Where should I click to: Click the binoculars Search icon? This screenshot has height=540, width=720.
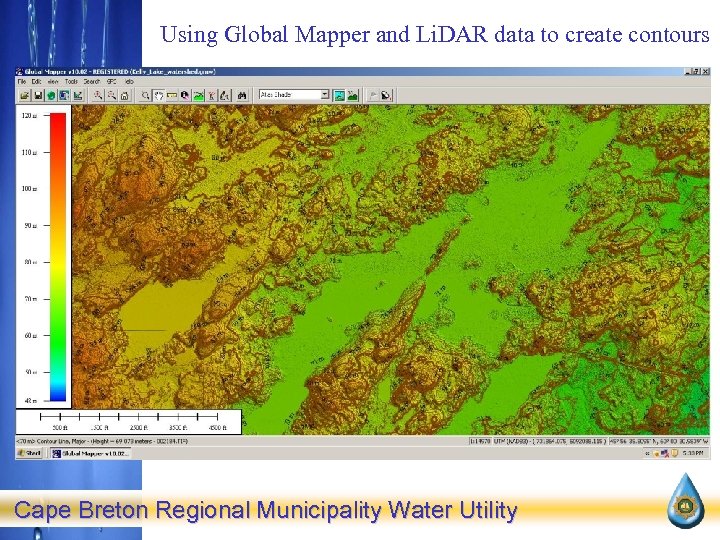[x=242, y=96]
